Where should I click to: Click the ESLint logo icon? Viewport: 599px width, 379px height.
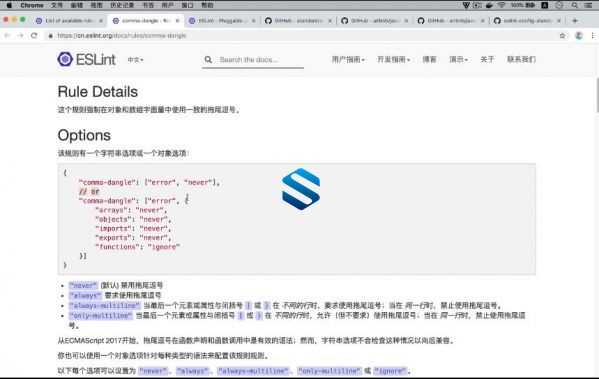(x=65, y=59)
